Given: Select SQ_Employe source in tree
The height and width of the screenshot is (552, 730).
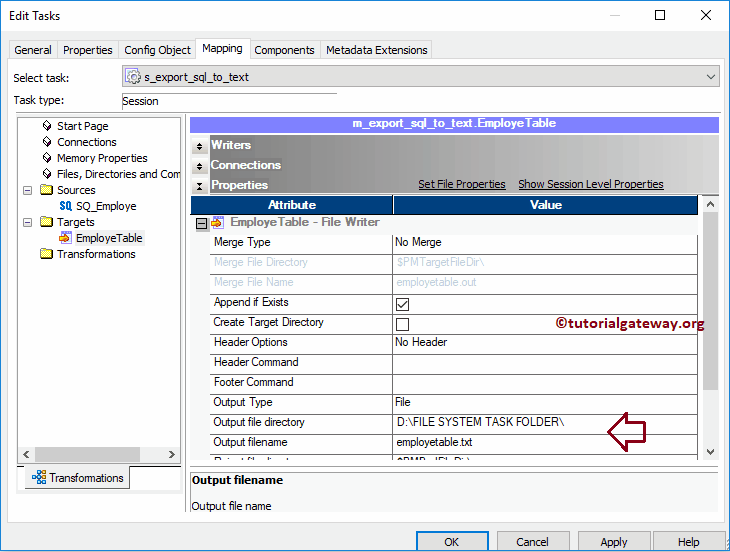Looking at the screenshot, I should tap(106, 206).
